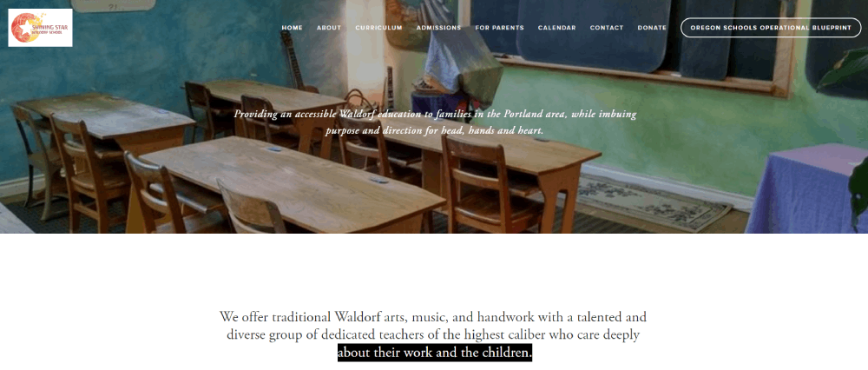Go to the Home page
This screenshot has height=370, width=868.
(292, 28)
